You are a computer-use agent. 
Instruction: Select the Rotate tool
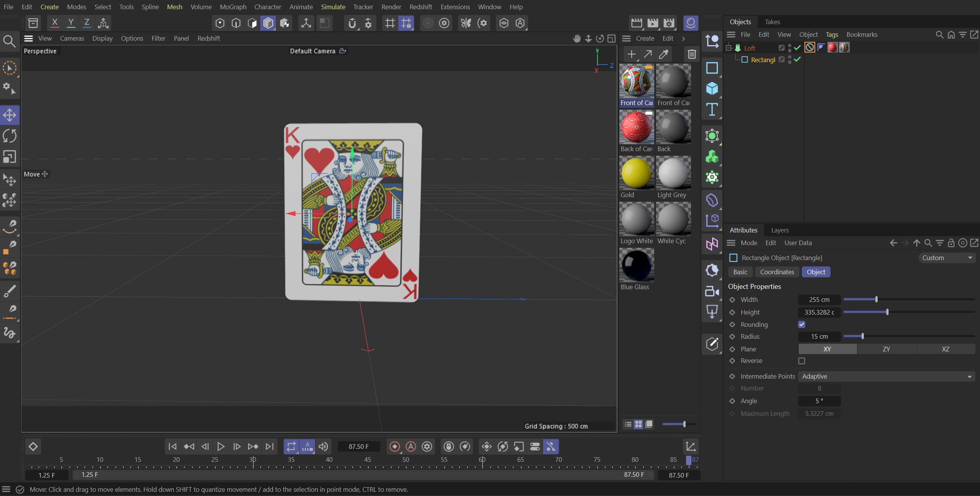(10, 135)
